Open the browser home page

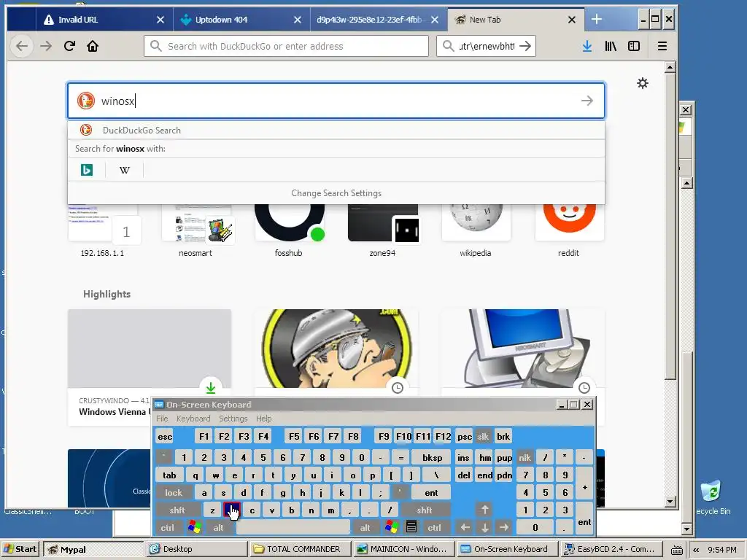click(x=93, y=46)
